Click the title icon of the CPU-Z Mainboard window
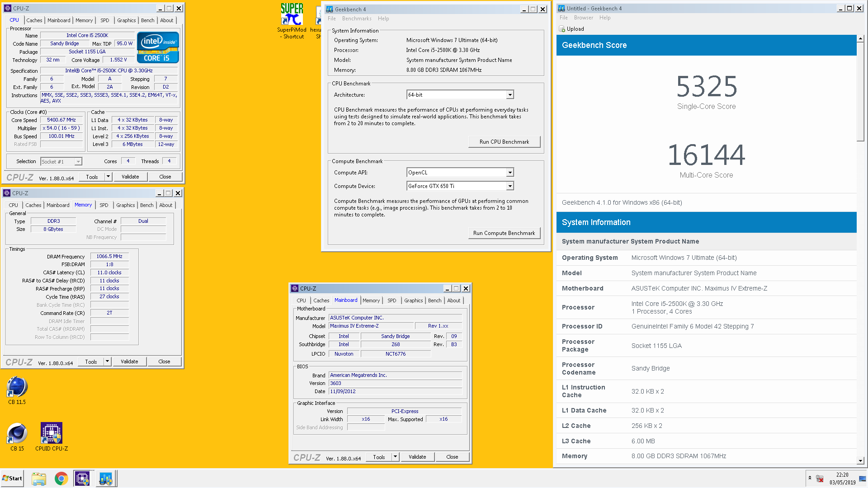The width and height of the screenshot is (868, 488). [x=295, y=288]
